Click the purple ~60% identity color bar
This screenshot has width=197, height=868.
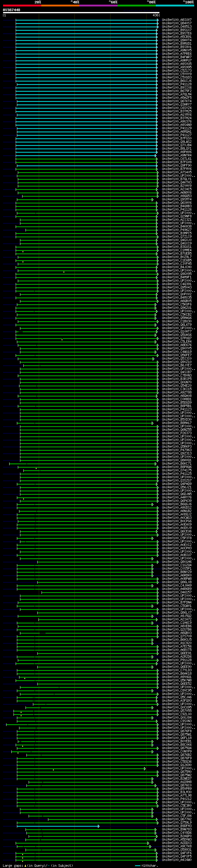(x=98, y=6)
